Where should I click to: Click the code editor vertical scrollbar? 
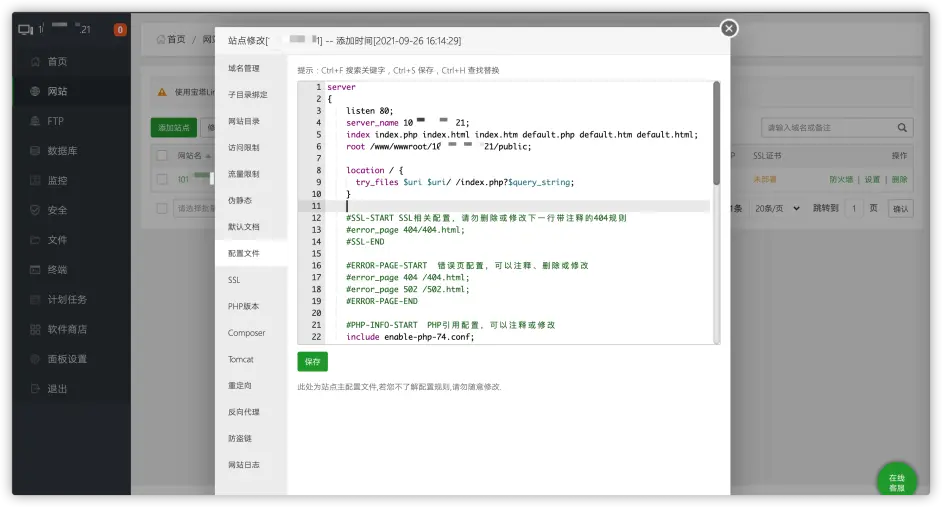[x=716, y=133]
